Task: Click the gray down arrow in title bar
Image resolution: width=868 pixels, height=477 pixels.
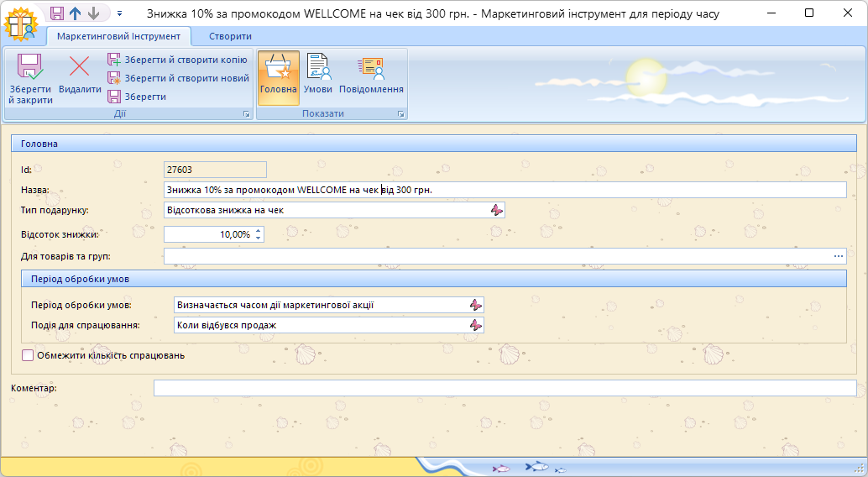Action: click(x=94, y=13)
